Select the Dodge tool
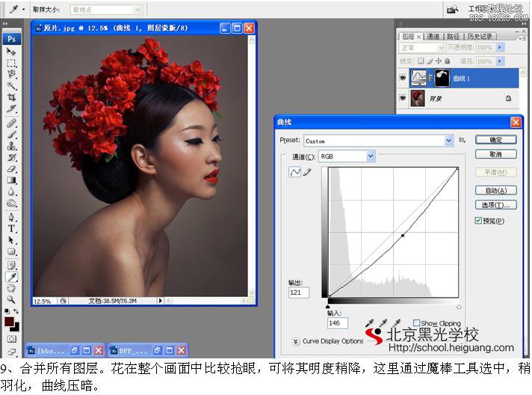532x395 pixels. point(11,203)
